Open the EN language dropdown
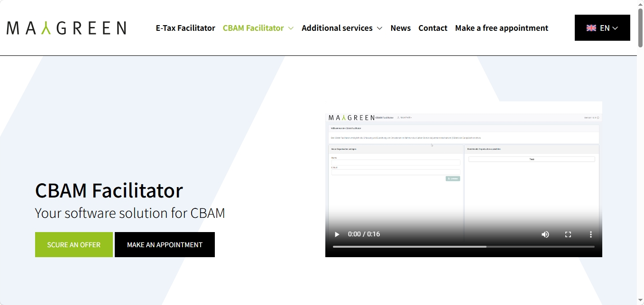Viewport: 644px width, 305px height. [x=602, y=27]
